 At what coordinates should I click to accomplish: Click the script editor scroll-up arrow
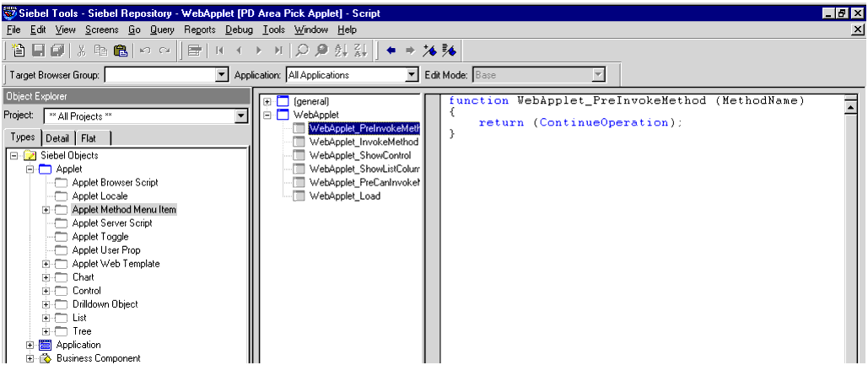[851, 107]
